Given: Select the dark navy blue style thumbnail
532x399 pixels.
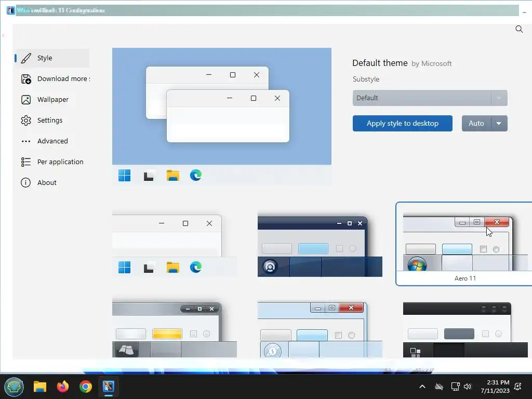Looking at the screenshot, I should pos(320,245).
